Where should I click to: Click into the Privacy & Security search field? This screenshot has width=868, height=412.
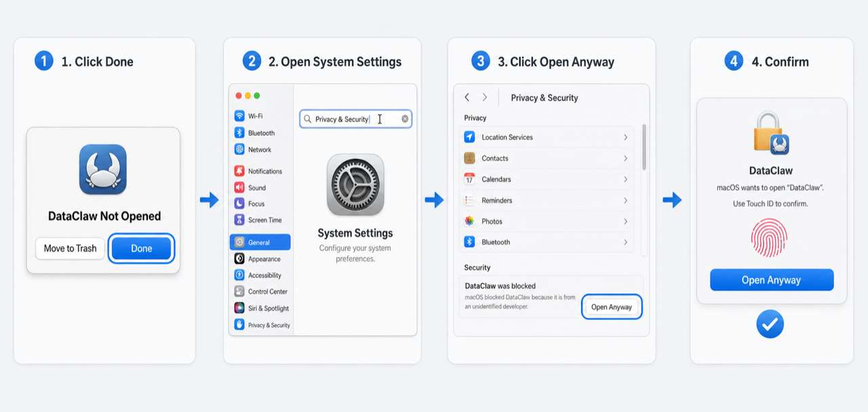[x=355, y=119]
